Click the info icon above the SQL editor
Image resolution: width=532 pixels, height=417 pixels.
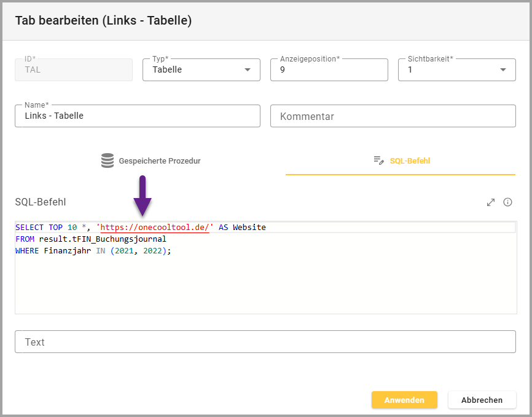click(x=508, y=202)
